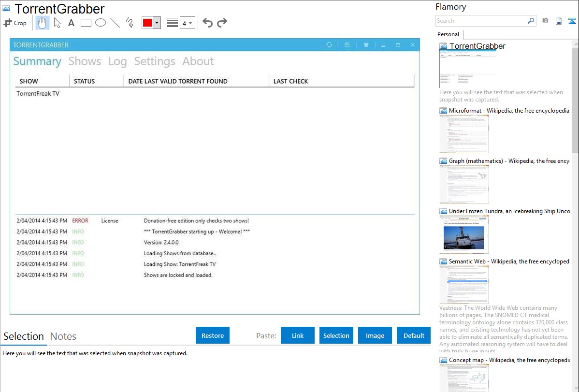The width and height of the screenshot is (579, 392).
Task: Open the Graph (mathematics) snapshot thumbnail
Action: [464, 184]
